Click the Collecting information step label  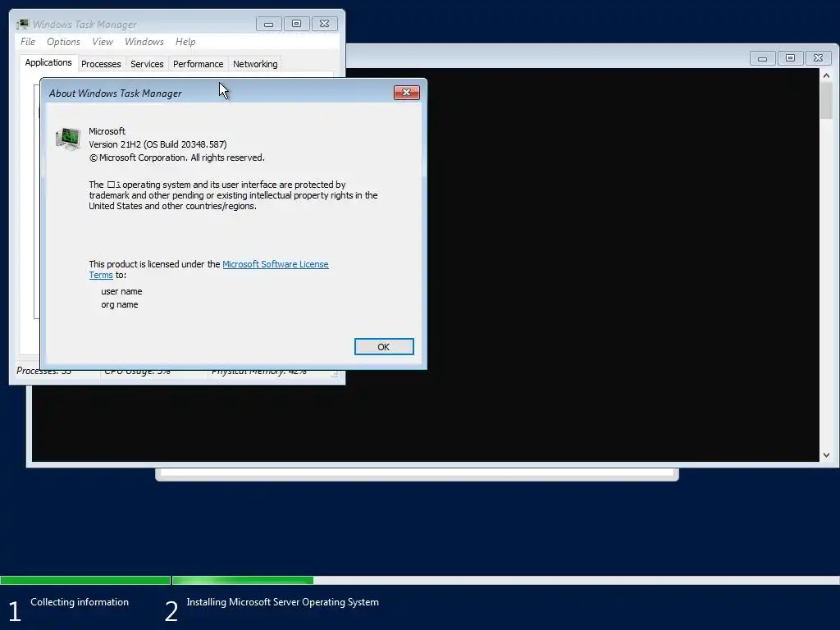click(x=80, y=602)
